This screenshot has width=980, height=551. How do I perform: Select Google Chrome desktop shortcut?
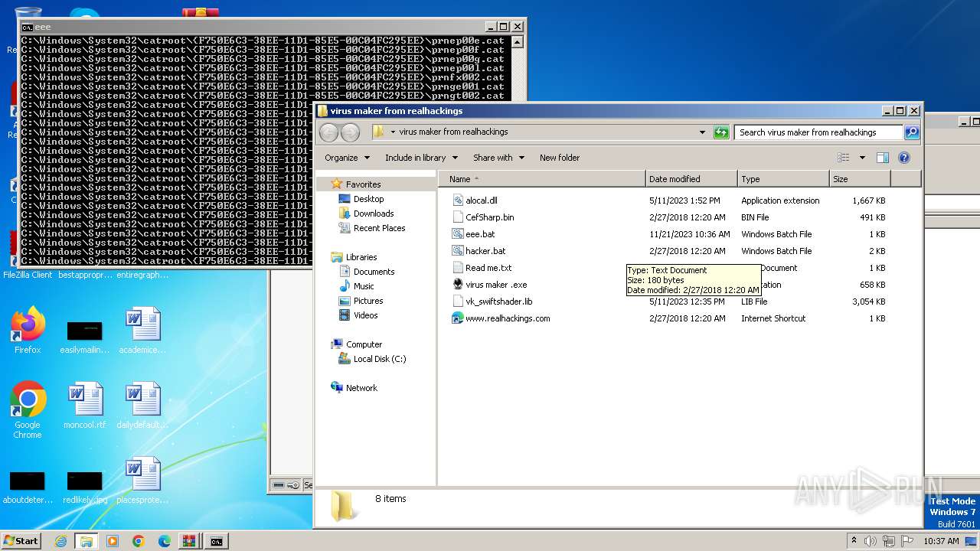28,410
